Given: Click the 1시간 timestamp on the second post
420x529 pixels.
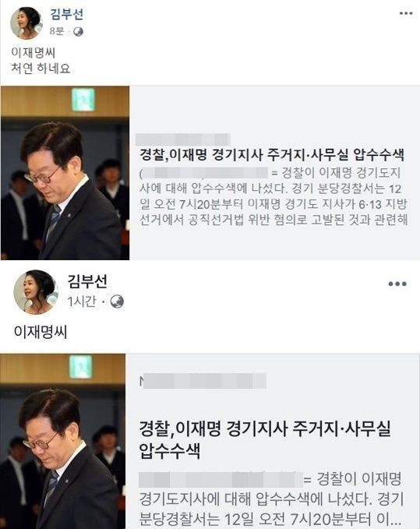Looking at the screenshot, I should pyautogui.click(x=82, y=302).
